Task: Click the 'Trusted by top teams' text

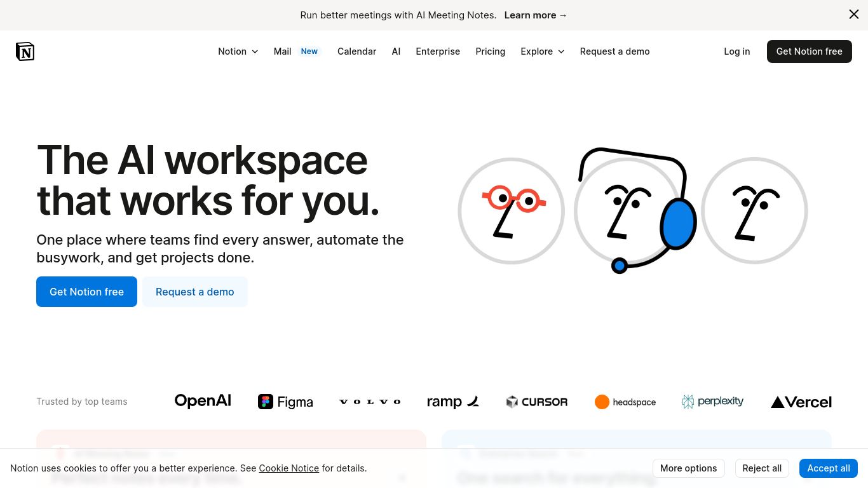Action: [82, 402]
